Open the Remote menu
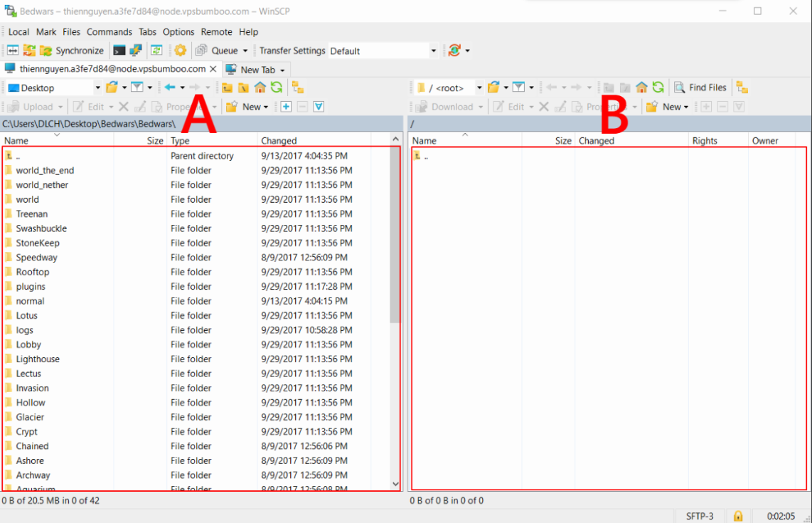This screenshot has width=812, height=523. click(216, 32)
